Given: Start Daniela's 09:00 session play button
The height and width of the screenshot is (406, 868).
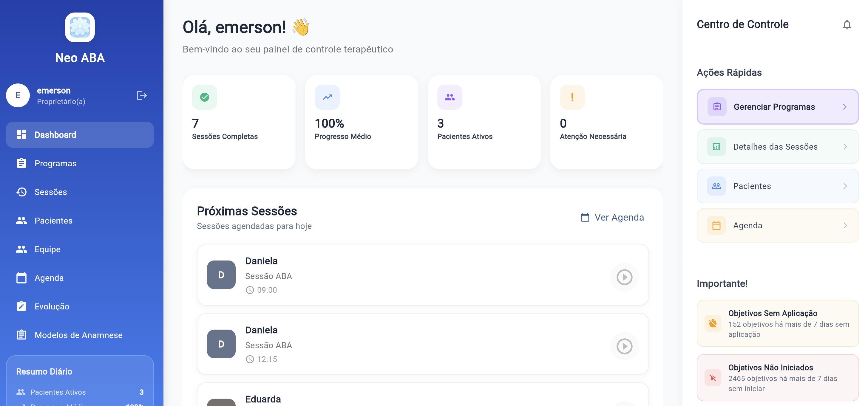Looking at the screenshot, I should tap(624, 277).
